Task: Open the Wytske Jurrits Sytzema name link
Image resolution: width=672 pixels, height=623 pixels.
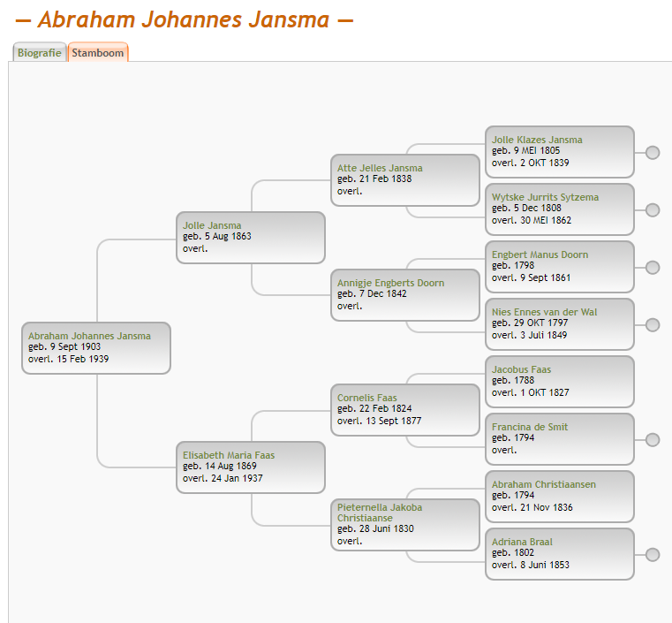Action: 545,197
